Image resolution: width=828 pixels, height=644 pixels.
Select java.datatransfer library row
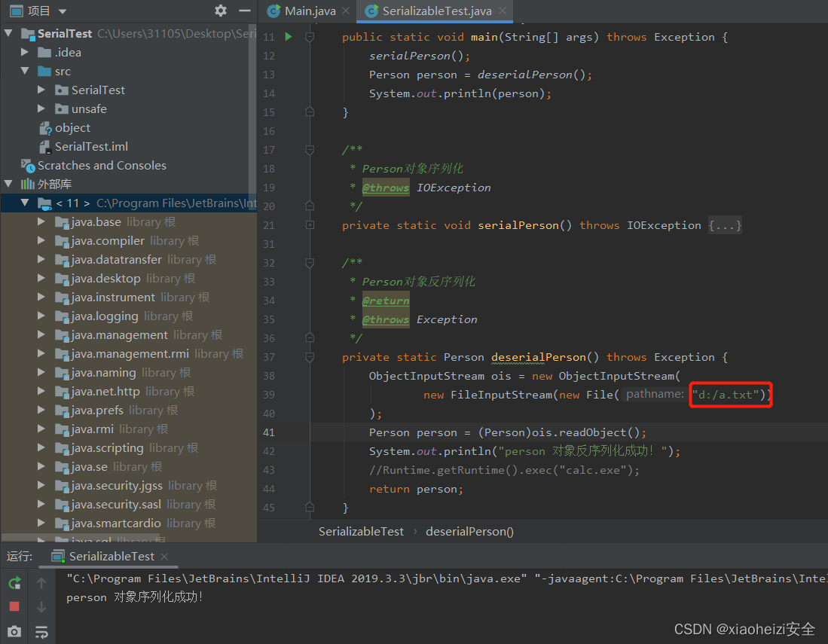(x=128, y=259)
